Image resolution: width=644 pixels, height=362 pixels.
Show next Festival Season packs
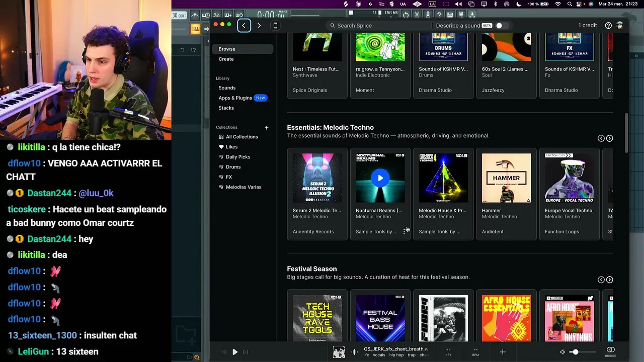[x=609, y=280]
